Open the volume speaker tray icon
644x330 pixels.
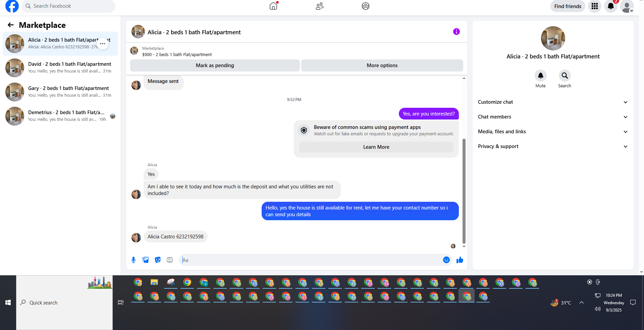pyautogui.click(x=598, y=309)
